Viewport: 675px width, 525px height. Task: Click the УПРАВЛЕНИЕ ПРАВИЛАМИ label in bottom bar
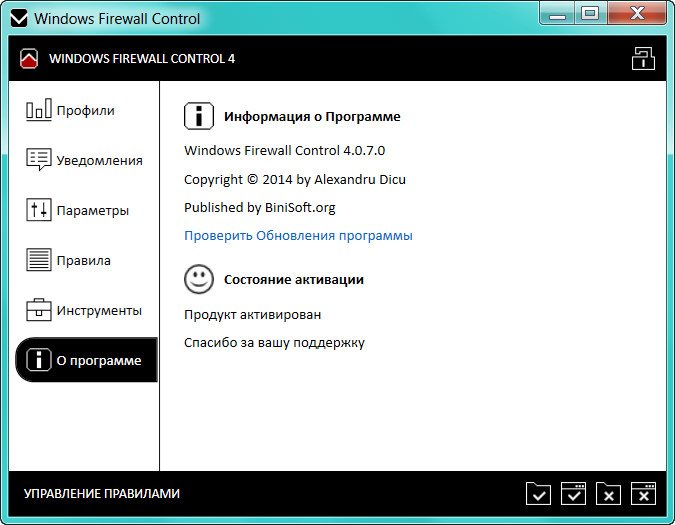pyautogui.click(x=102, y=493)
